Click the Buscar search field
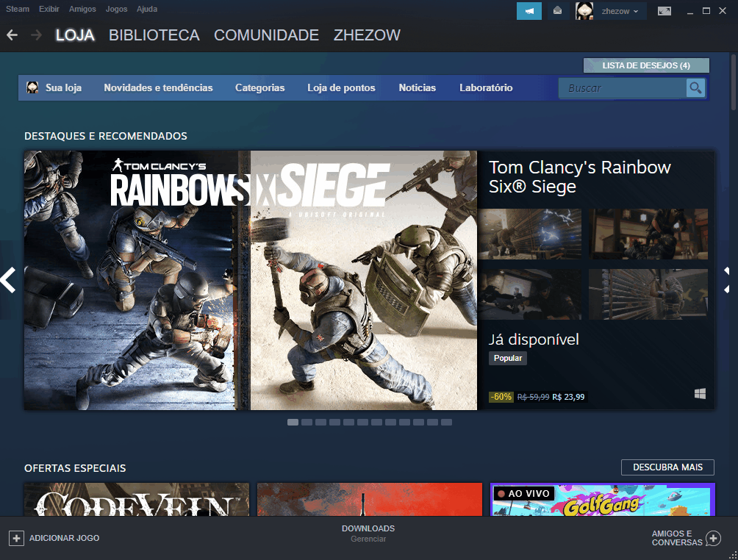Viewport: 738px width, 560px height. point(622,88)
